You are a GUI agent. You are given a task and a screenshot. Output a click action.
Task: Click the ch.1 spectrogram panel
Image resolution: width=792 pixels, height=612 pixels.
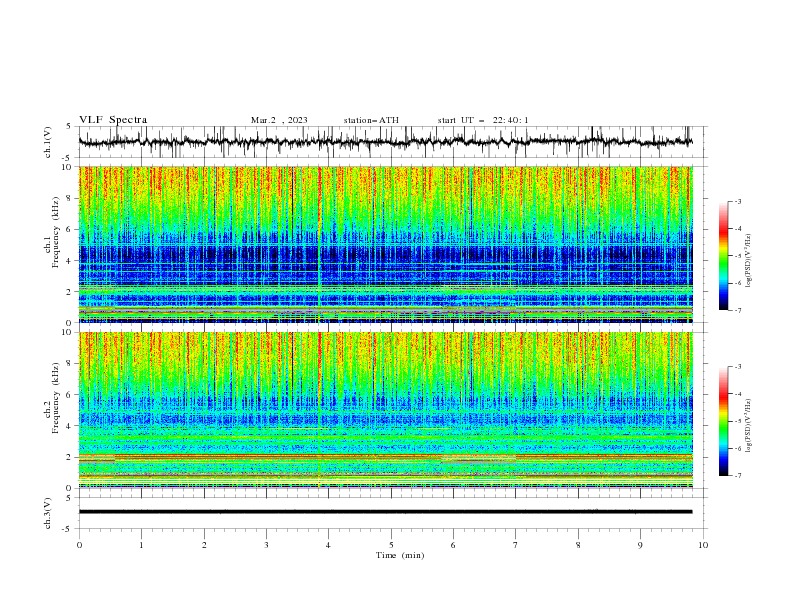385,244
